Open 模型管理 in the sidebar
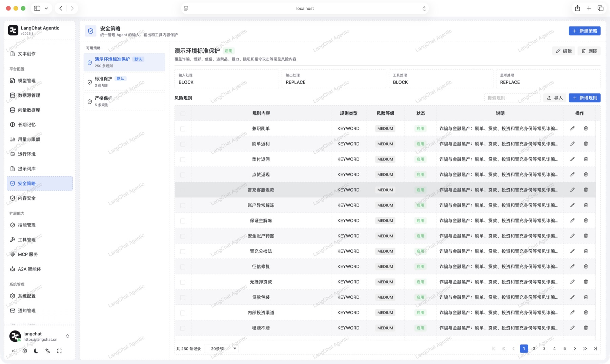The image size is (610, 364). pyautogui.click(x=40, y=81)
